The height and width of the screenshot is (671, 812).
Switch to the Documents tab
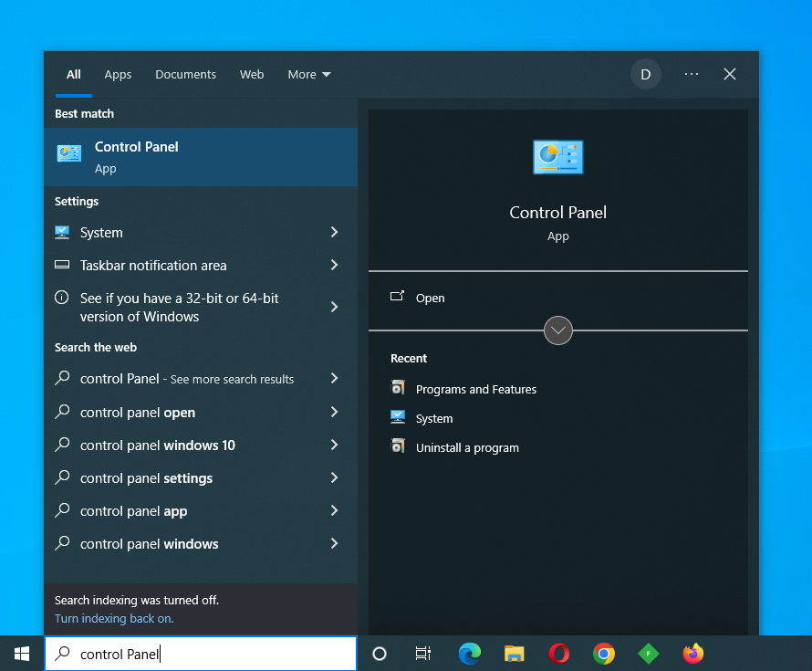tap(185, 75)
